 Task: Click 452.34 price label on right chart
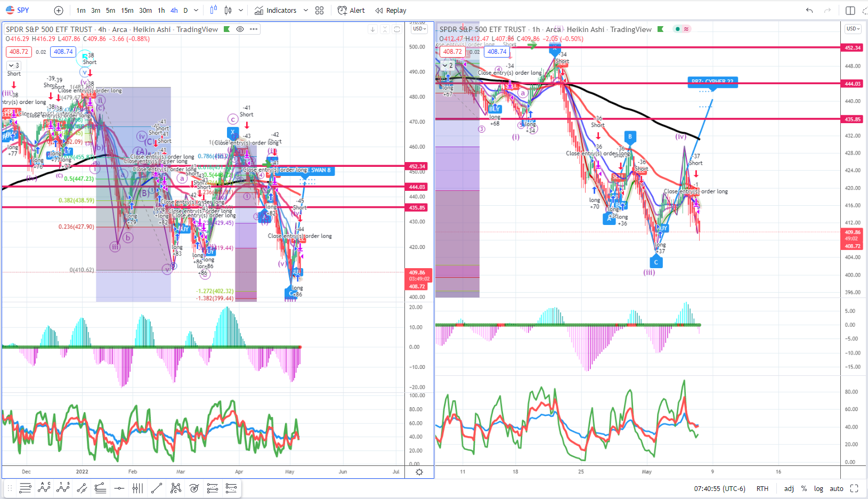[853, 47]
